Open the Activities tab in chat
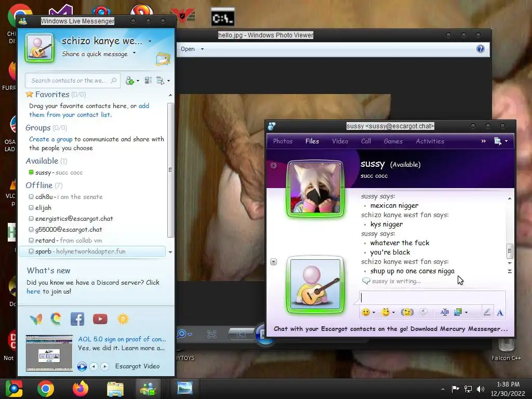The image size is (532, 399). coord(430,141)
